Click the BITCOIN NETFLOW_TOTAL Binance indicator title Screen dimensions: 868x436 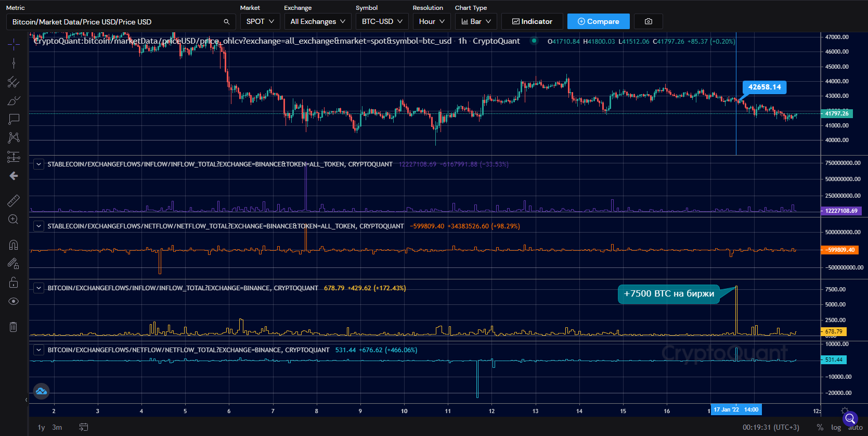pos(189,350)
